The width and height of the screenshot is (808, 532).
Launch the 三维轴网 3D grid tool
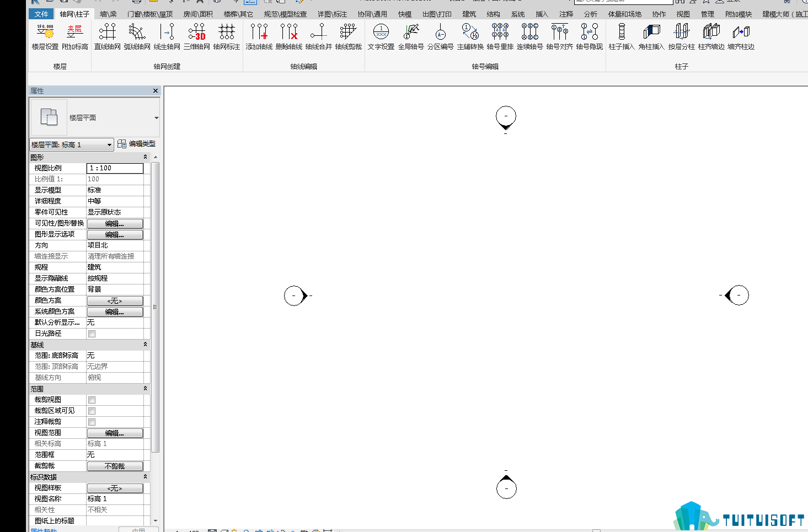pyautogui.click(x=197, y=37)
